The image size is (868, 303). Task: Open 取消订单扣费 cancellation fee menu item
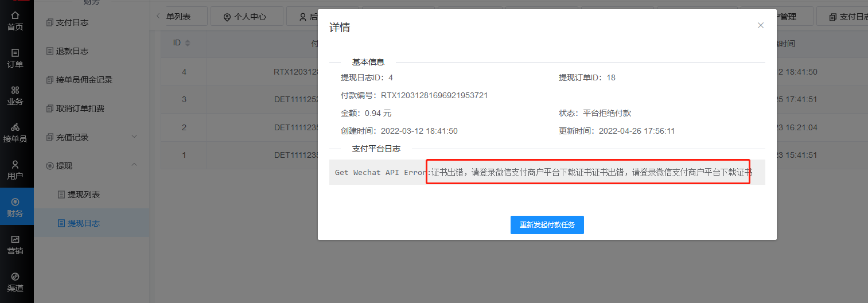(x=92, y=108)
